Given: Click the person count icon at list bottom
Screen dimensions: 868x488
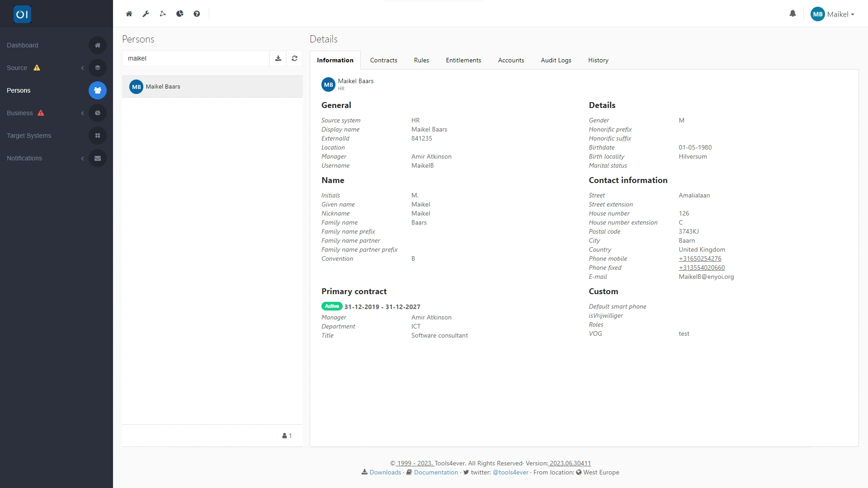Looking at the screenshot, I should tap(284, 436).
